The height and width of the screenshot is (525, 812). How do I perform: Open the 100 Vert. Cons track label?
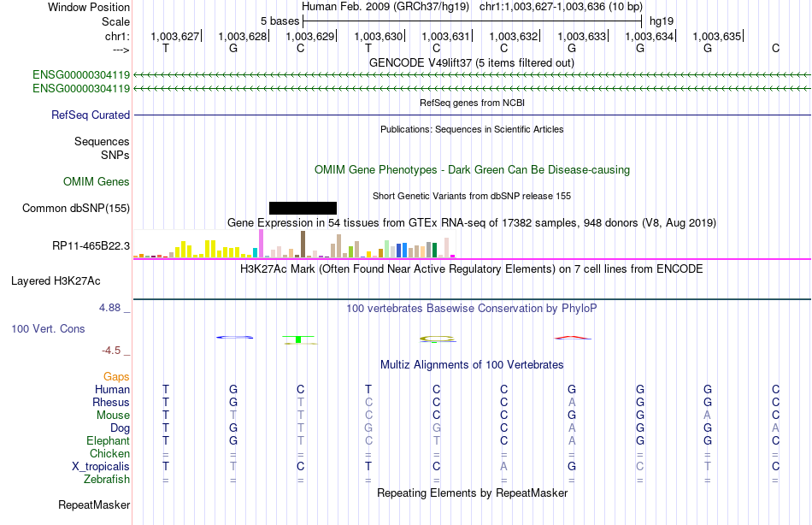point(48,328)
